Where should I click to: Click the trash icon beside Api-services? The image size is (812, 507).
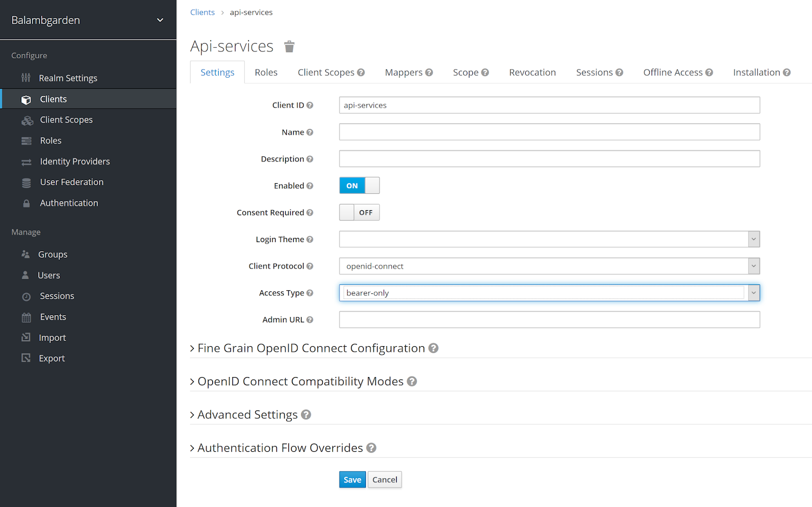[x=289, y=46]
